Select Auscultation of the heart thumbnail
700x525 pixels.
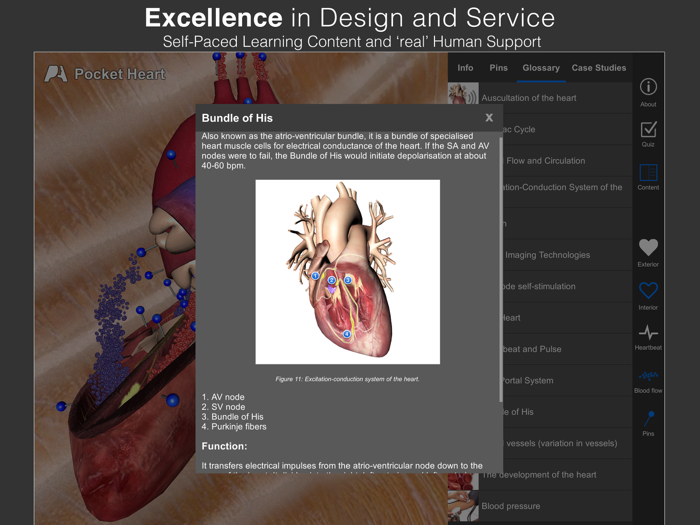coord(463,94)
